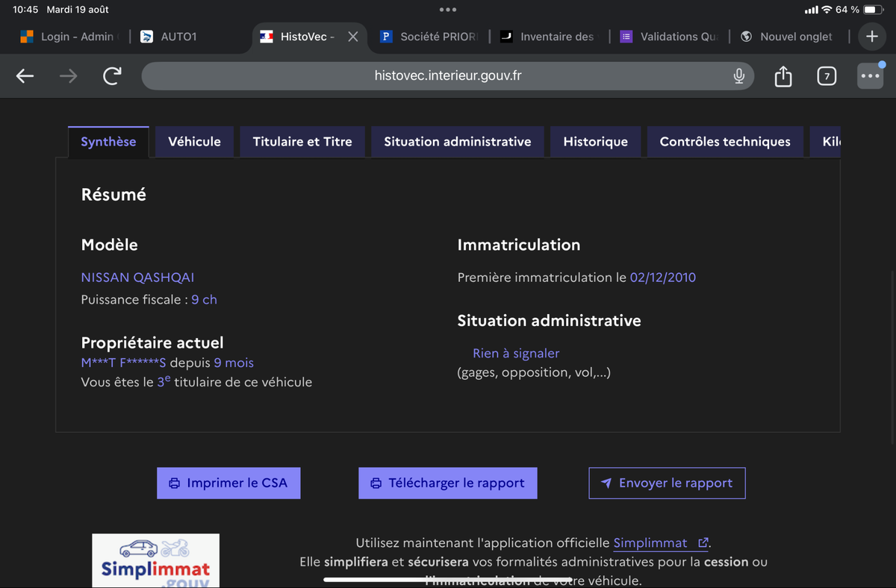Tap the "10:45" clock in status bar
896x588 pixels.
25,10
